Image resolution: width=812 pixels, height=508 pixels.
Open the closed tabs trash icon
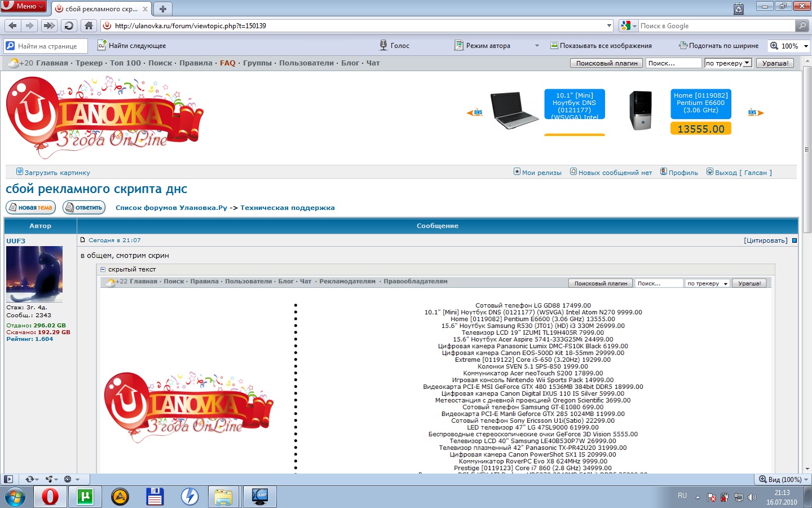point(739,8)
